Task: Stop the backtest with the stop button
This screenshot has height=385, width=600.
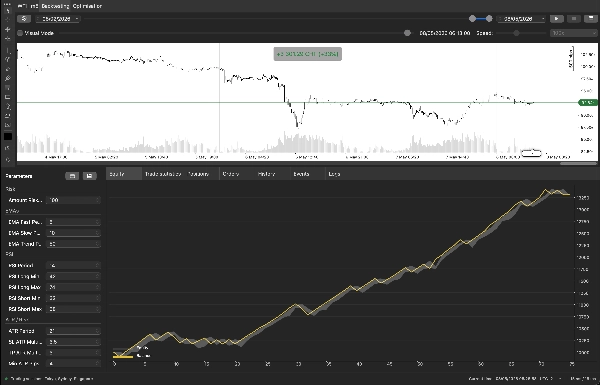Action: click(x=574, y=18)
